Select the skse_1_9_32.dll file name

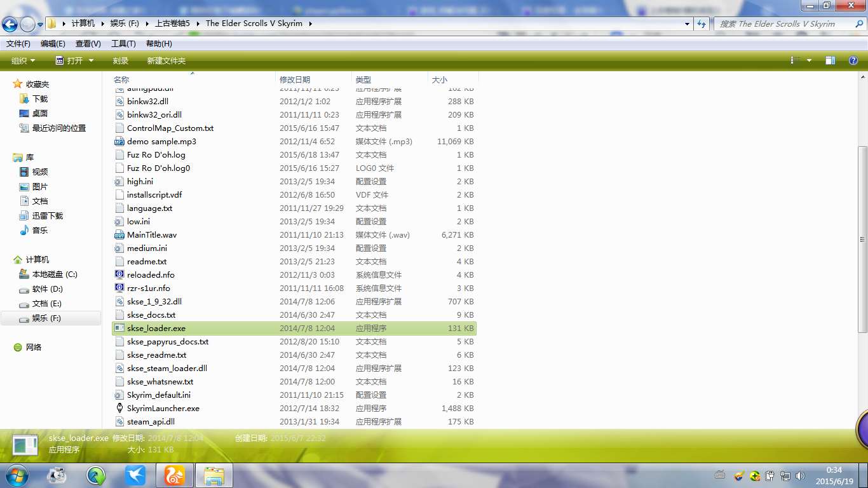pos(154,302)
